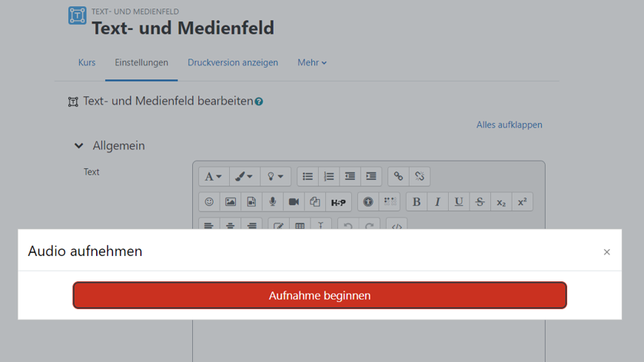The width and height of the screenshot is (644, 362).
Task: Click the record video camera icon
Action: (x=294, y=202)
